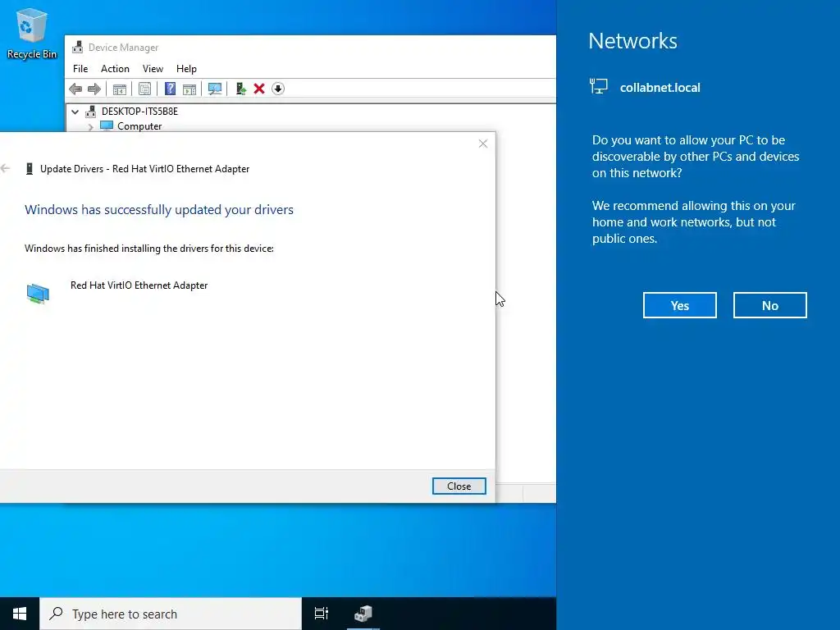Viewport: 840px width, 630px height.
Task: Open the View menu
Action: [x=153, y=69]
